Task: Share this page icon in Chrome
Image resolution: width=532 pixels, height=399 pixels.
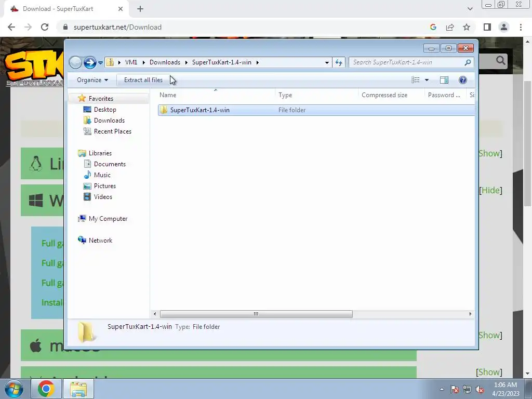Action: click(x=450, y=27)
